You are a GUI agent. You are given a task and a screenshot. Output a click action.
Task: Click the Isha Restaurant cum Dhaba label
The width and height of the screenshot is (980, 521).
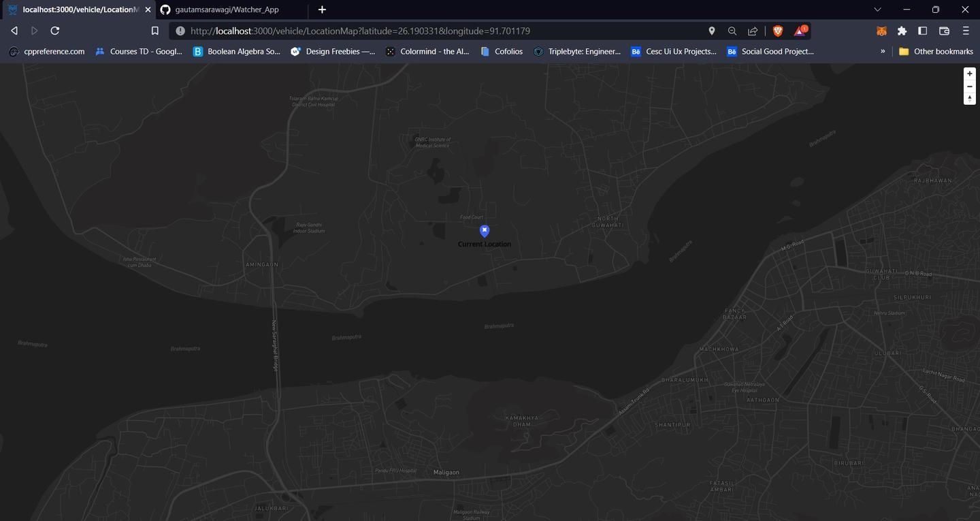coord(140,262)
